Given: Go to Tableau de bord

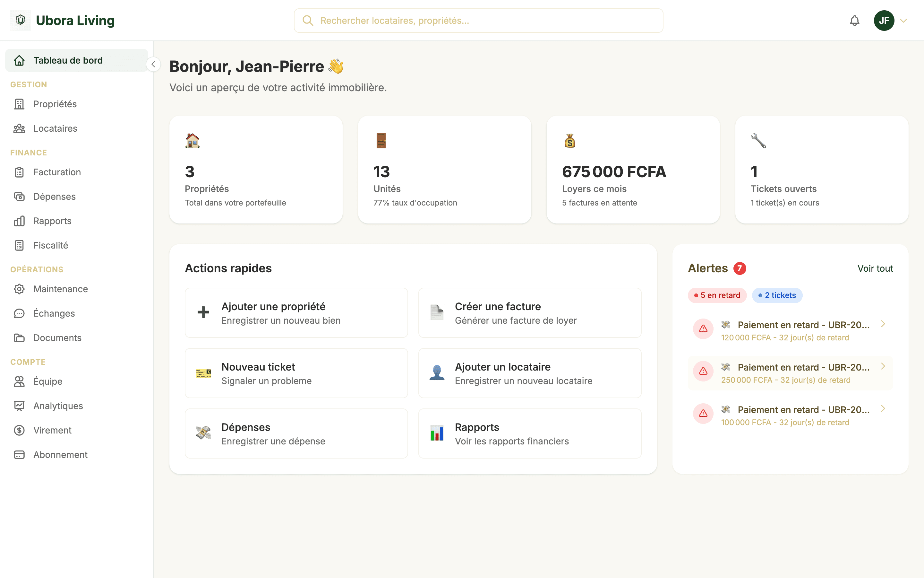Looking at the screenshot, I should [x=76, y=60].
